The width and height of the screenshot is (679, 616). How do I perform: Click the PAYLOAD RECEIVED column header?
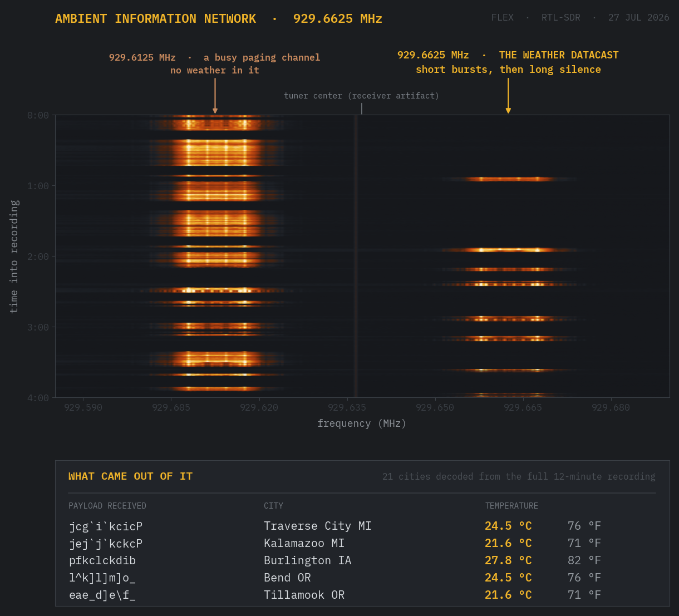tap(107, 506)
